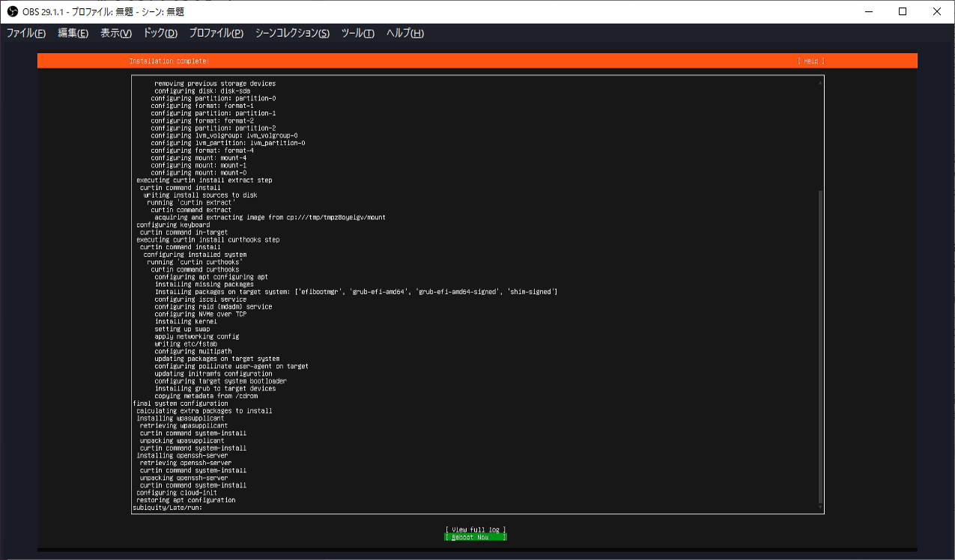This screenshot has height=560, width=955.
Task: Click the subiquity/late/run log line
Action: (x=167, y=507)
